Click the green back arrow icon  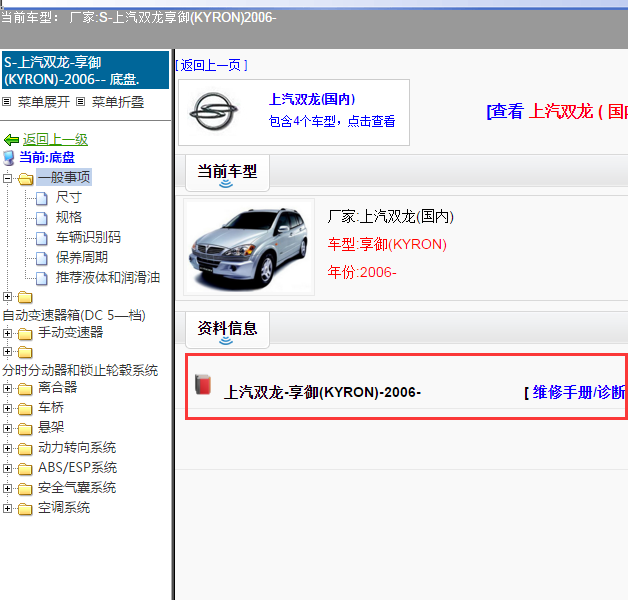coord(11,140)
